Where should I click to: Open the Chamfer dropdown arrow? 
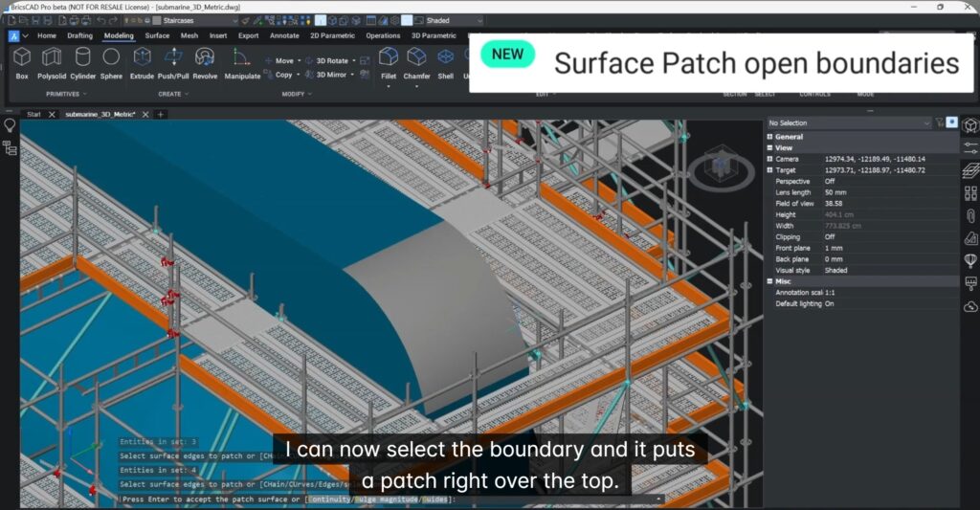417,86
